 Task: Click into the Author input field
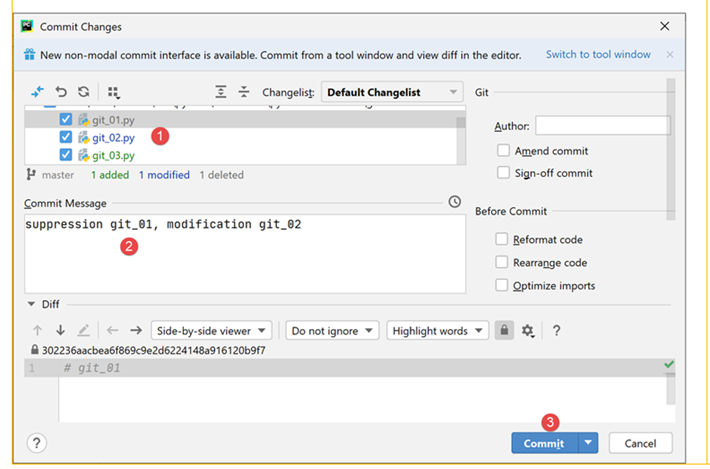tap(602, 126)
